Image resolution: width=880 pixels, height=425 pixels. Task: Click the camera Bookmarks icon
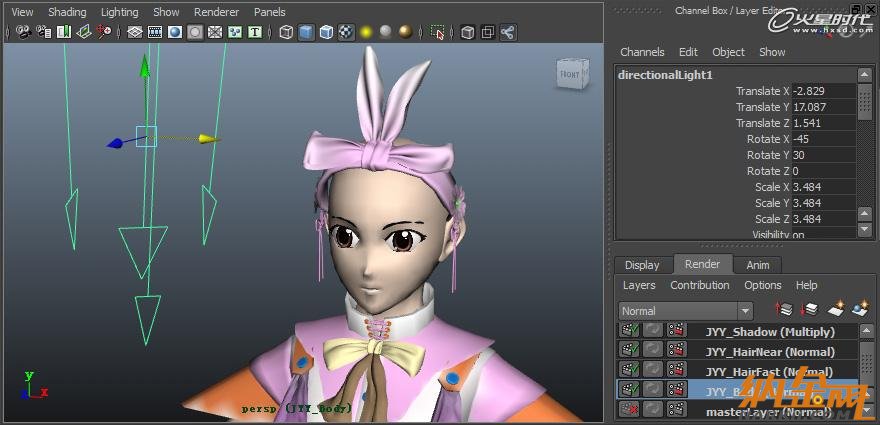[64, 32]
